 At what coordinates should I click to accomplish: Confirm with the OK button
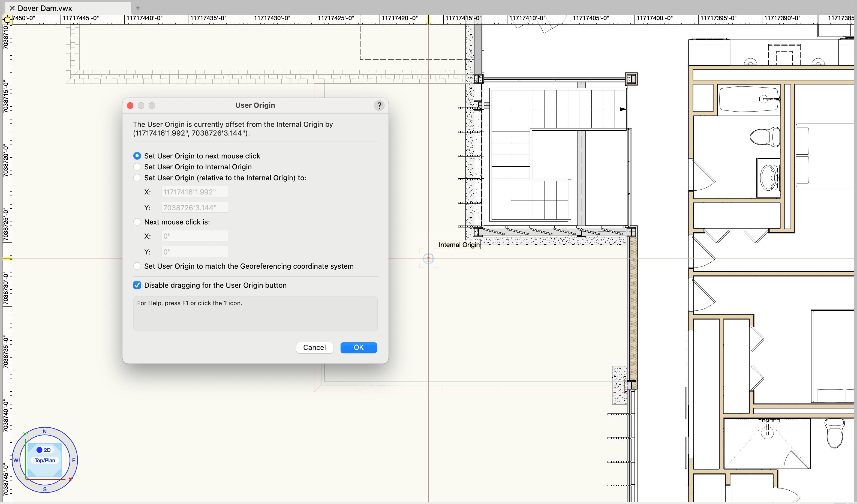coord(359,347)
